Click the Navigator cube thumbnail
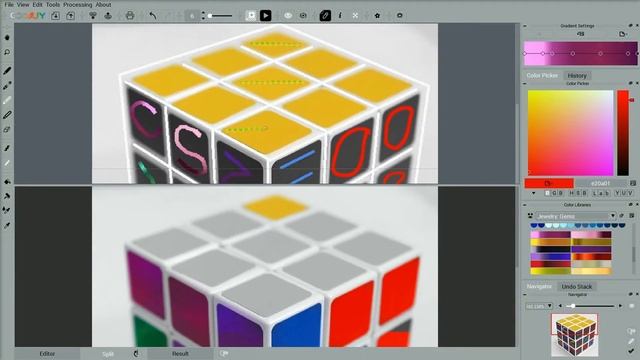640x360 pixels. coord(575,335)
